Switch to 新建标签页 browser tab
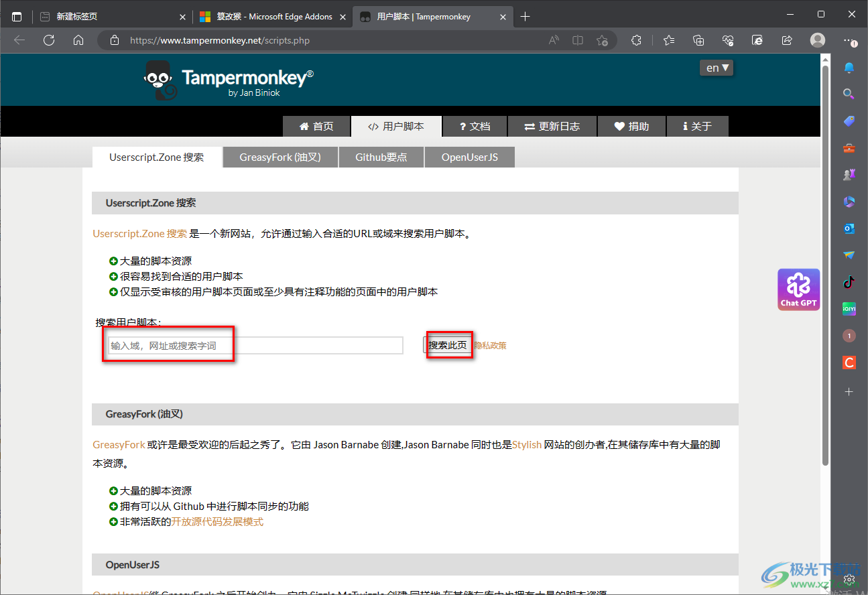 click(x=112, y=17)
